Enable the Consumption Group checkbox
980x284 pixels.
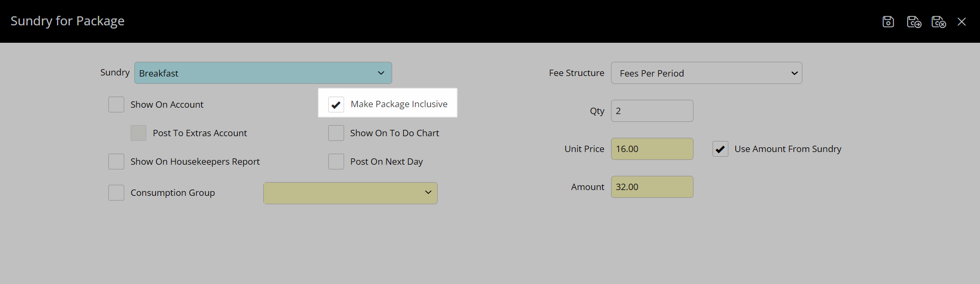tap(116, 193)
